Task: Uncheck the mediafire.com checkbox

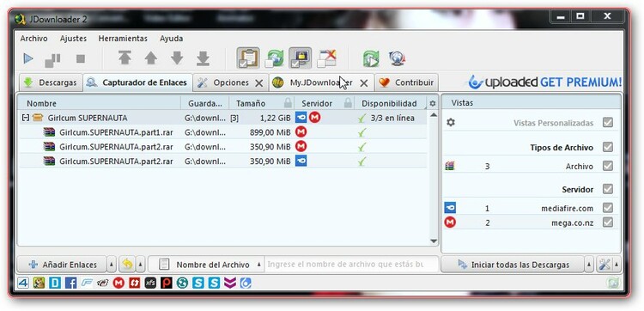Action: pyautogui.click(x=608, y=208)
